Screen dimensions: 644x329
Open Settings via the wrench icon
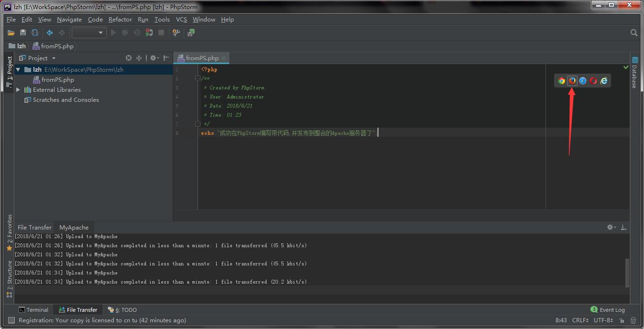point(177,33)
